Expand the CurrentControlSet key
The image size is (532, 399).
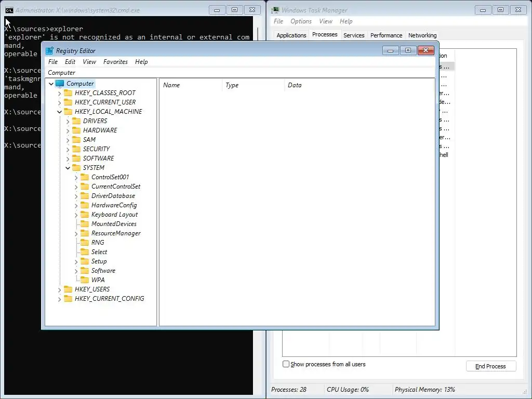point(76,187)
